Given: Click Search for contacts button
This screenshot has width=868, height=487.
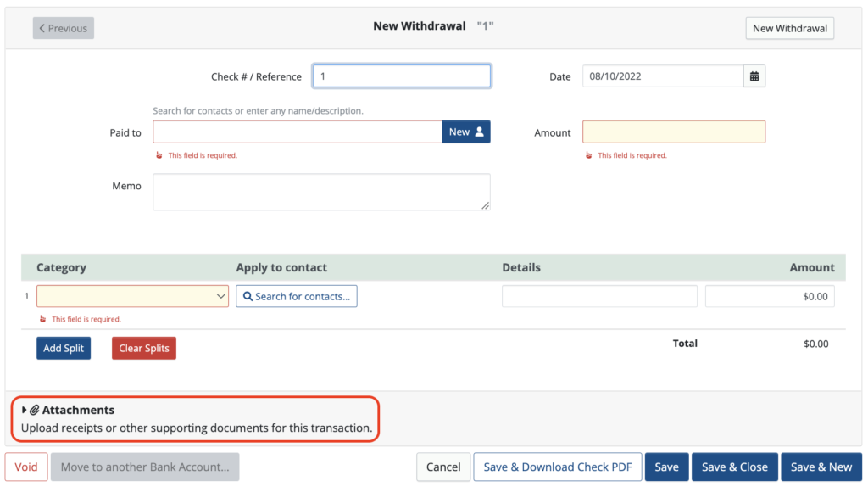Looking at the screenshot, I should click(x=297, y=296).
